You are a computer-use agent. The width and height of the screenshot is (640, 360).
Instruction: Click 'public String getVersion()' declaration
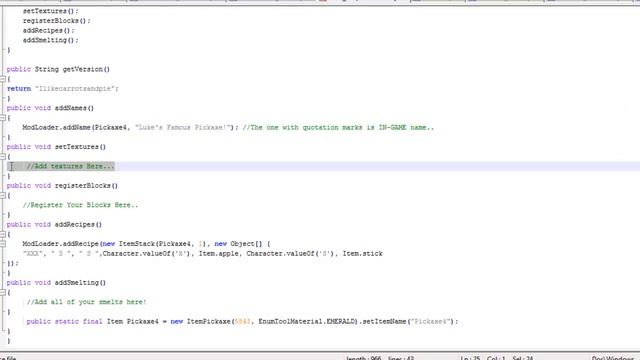[x=58, y=69]
